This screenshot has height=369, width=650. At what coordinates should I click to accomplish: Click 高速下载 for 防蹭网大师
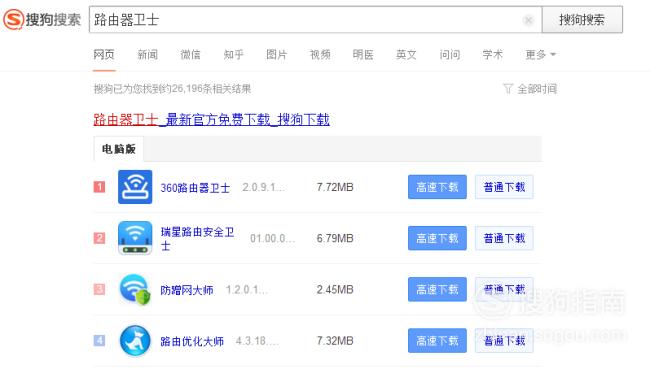437,289
